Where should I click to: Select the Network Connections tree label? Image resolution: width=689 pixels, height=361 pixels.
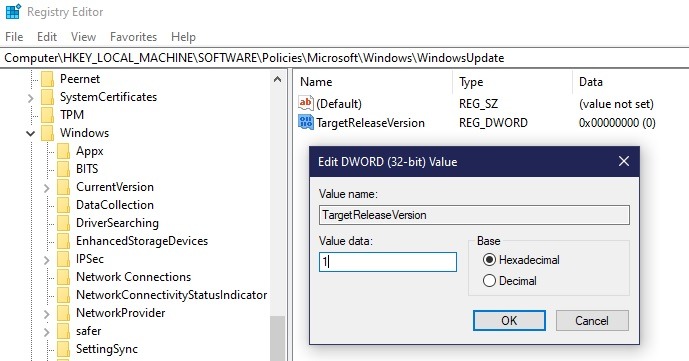[134, 277]
